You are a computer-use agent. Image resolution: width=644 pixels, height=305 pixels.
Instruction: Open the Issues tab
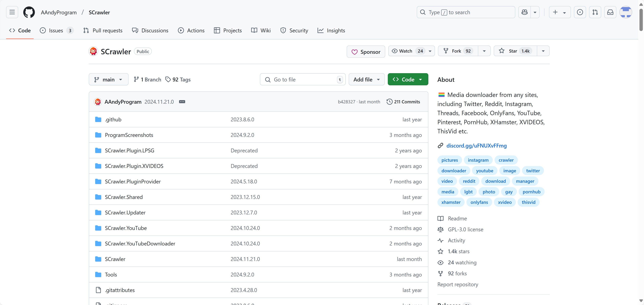click(56, 31)
